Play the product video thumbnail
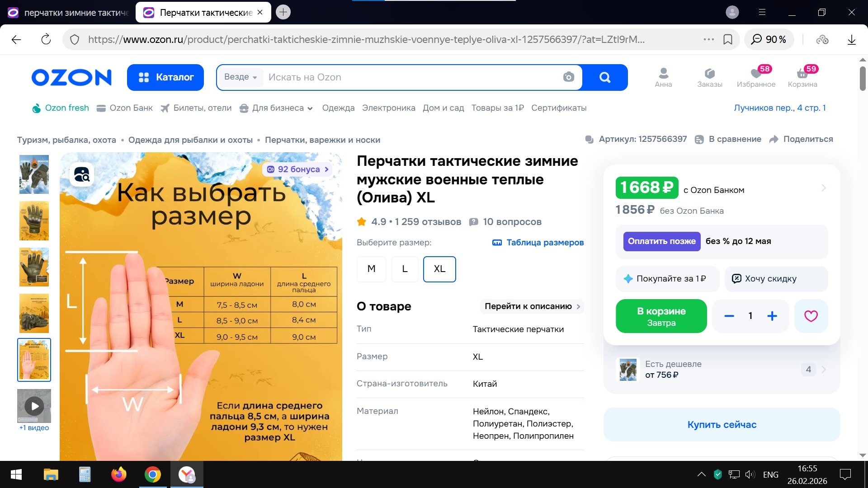 tap(34, 406)
